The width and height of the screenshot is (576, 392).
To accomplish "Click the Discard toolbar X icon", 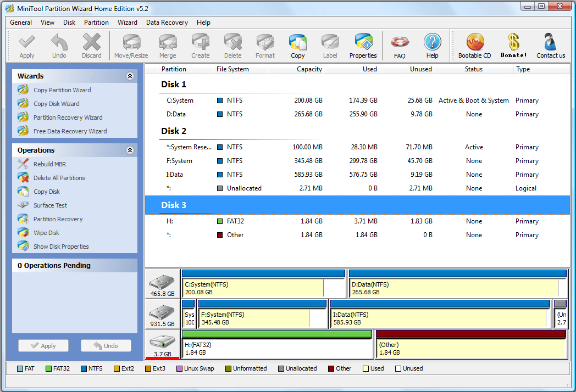I will (x=91, y=42).
